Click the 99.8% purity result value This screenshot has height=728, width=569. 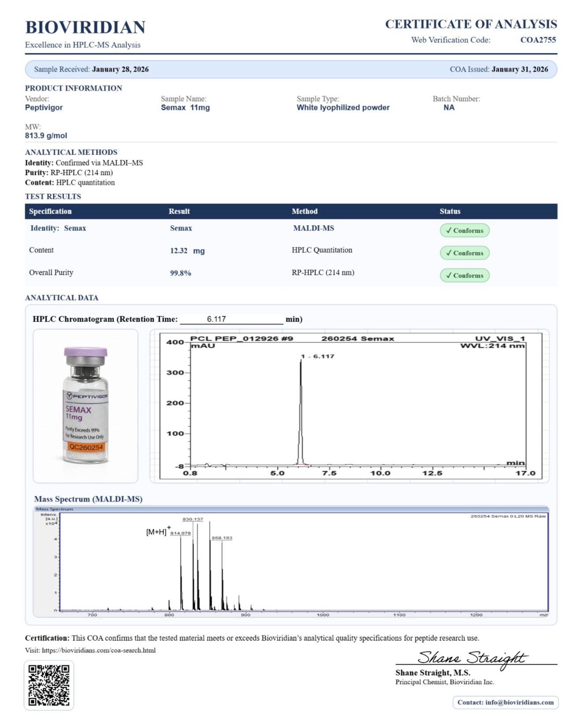tap(180, 273)
